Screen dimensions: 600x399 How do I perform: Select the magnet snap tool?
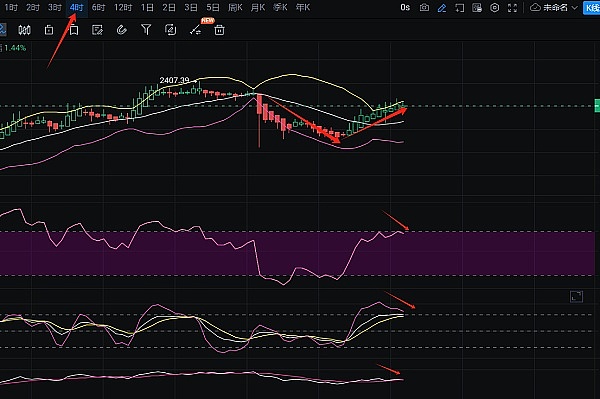(121, 30)
